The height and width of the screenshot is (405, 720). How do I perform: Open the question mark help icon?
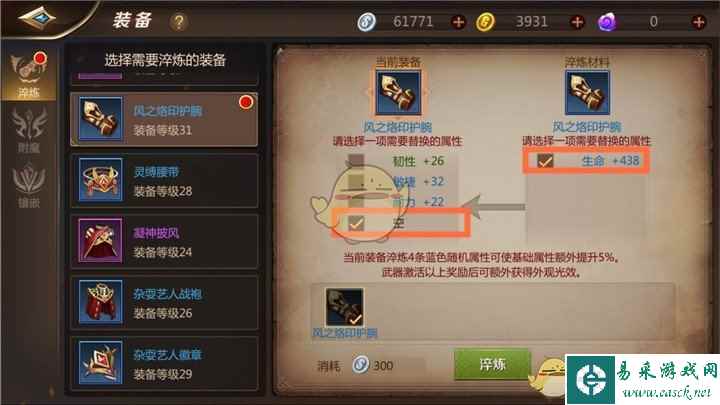pyautogui.click(x=179, y=22)
